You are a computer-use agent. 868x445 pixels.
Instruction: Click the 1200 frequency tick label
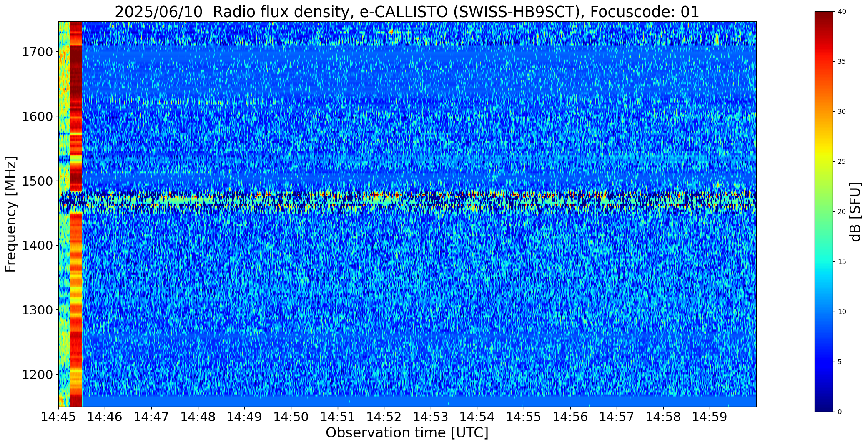pyautogui.click(x=37, y=375)
